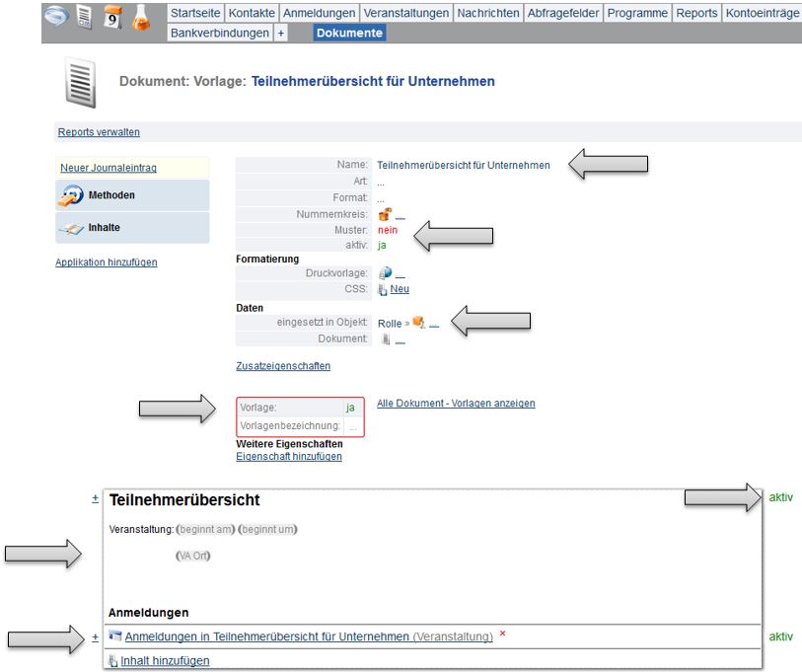Toggle the Vorlage value ja
The height and width of the screenshot is (672, 802).
(x=350, y=408)
